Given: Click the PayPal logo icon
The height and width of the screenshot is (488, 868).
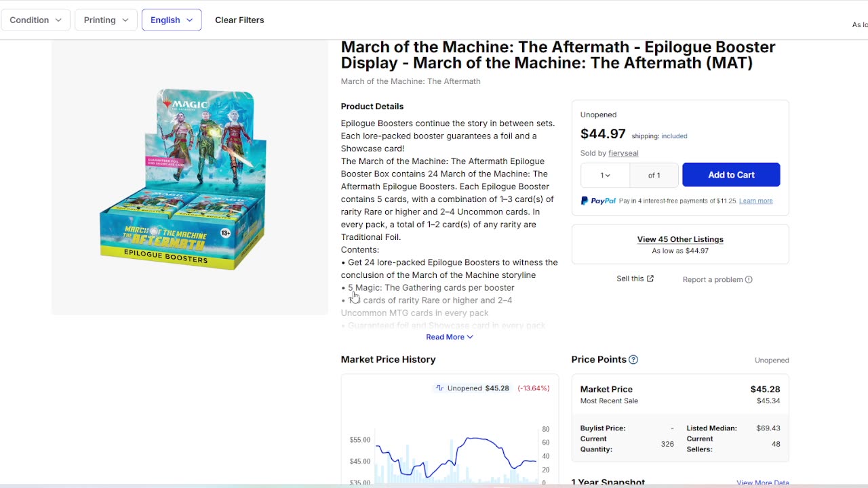Looking at the screenshot, I should pyautogui.click(x=598, y=201).
